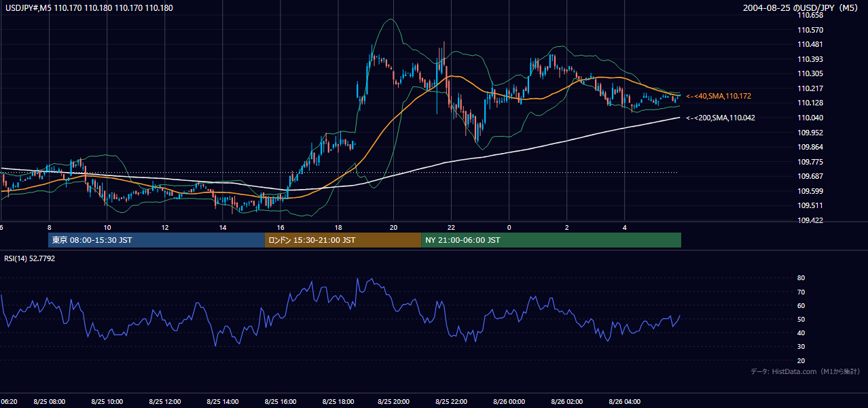Click RSI scale label 30
The height and width of the screenshot is (408, 868).
coord(801,347)
